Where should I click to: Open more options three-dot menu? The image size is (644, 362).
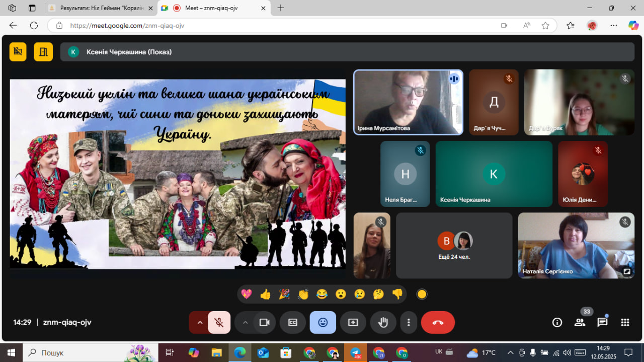pyautogui.click(x=409, y=323)
